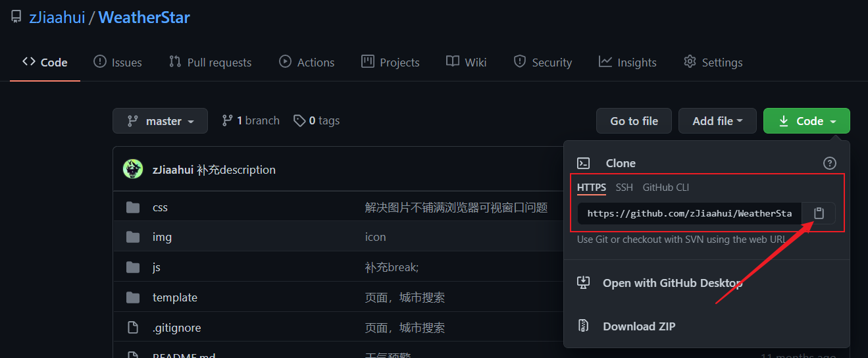This screenshot has width=868, height=358.
Task: Click the js folder icon
Action: point(133,267)
